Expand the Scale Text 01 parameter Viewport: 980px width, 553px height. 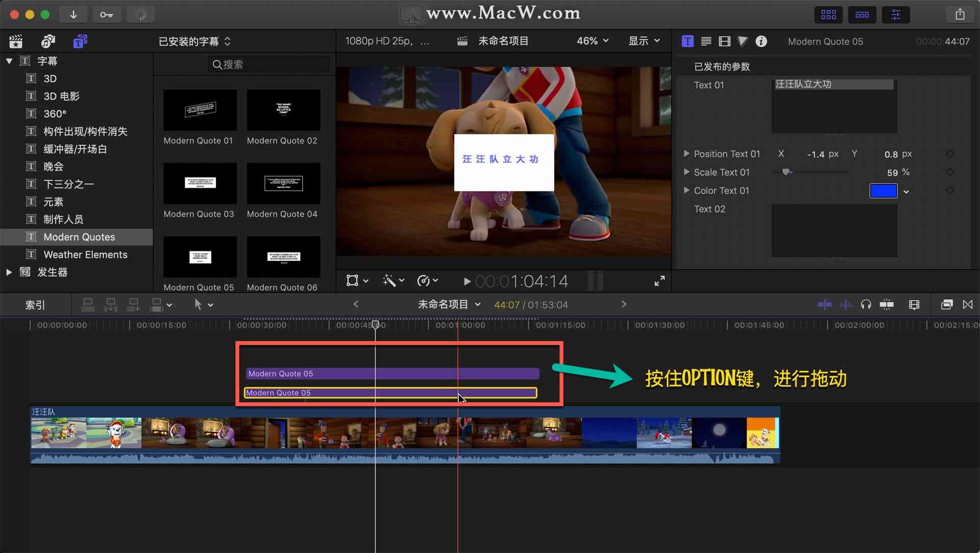pos(687,172)
